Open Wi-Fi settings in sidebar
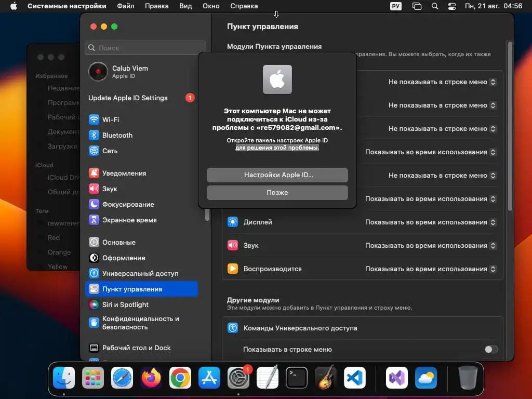Screen dimensions: 532x399 [141, 119]
